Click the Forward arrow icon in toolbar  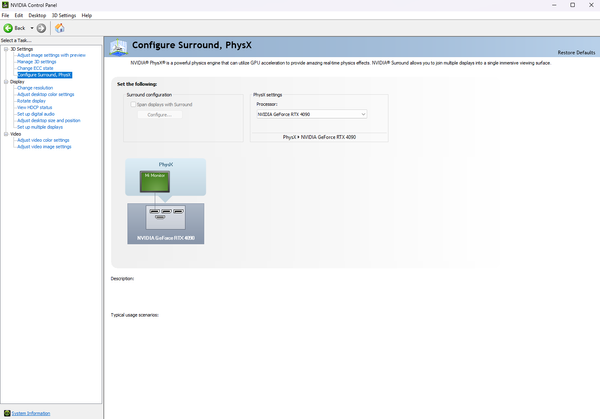click(42, 28)
